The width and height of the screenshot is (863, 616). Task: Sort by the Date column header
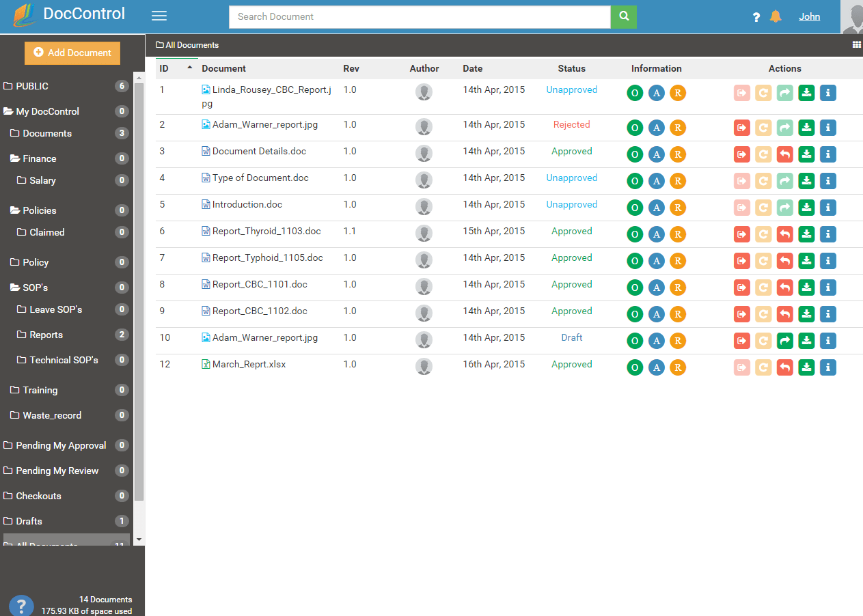click(472, 68)
